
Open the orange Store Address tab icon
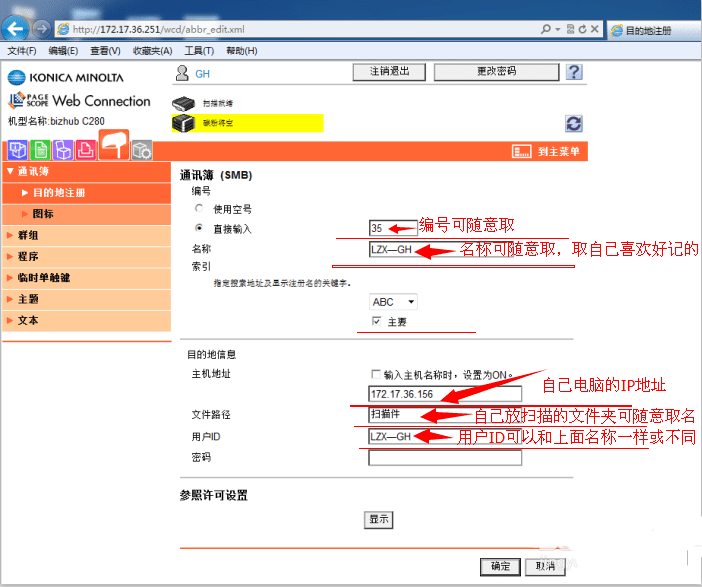pyautogui.click(x=114, y=145)
